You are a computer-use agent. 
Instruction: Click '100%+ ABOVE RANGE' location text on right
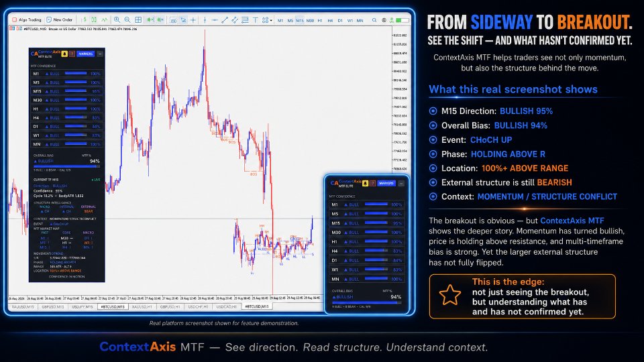tap(525, 168)
